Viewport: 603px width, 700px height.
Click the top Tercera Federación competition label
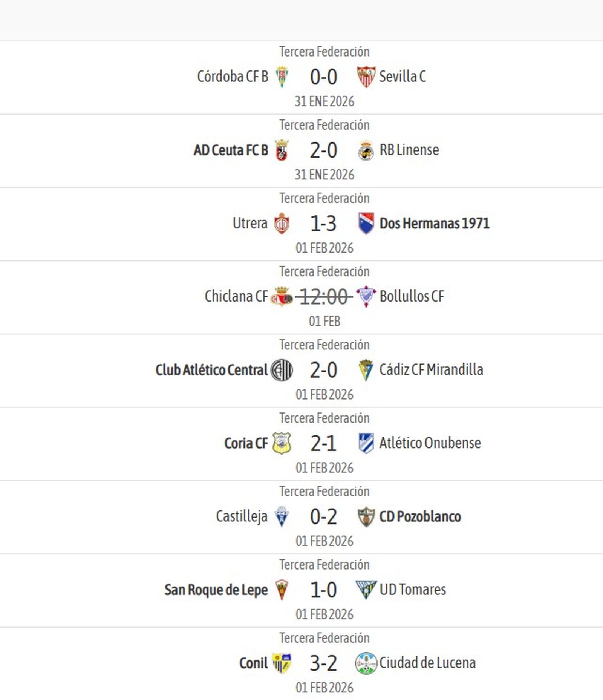(x=323, y=52)
